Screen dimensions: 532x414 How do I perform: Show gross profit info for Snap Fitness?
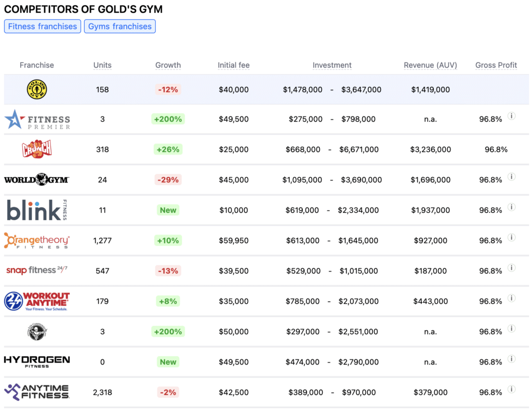512,268
